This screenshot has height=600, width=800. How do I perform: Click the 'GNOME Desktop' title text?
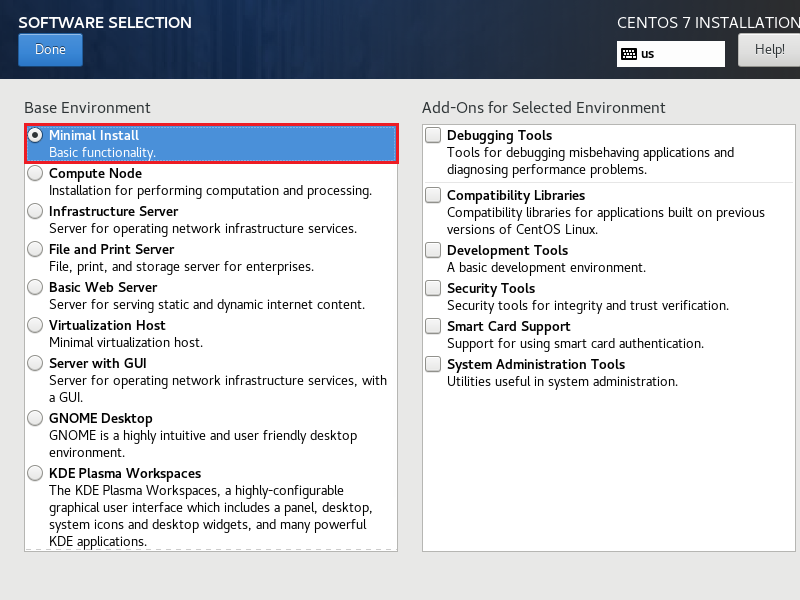coord(101,418)
